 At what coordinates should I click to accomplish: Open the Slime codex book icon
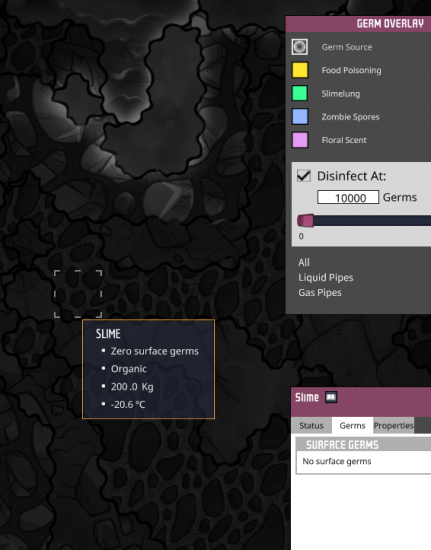(331, 397)
